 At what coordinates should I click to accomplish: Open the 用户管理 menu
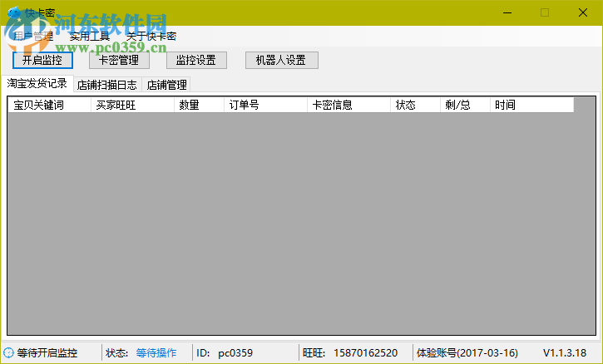coord(33,37)
